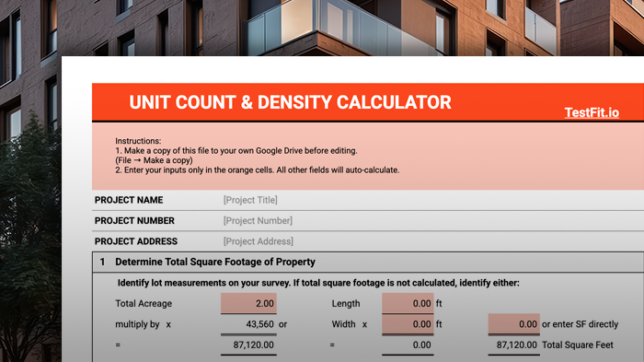The image size is (644, 362).
Task: Select the 'Instructions:' text line
Action: (138, 141)
